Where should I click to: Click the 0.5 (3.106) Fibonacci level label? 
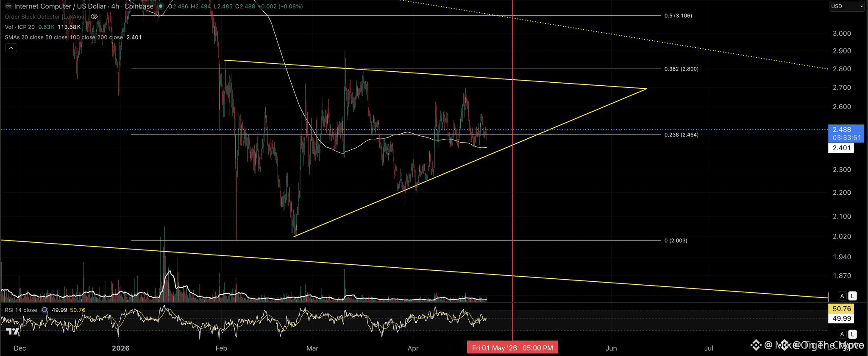point(678,16)
